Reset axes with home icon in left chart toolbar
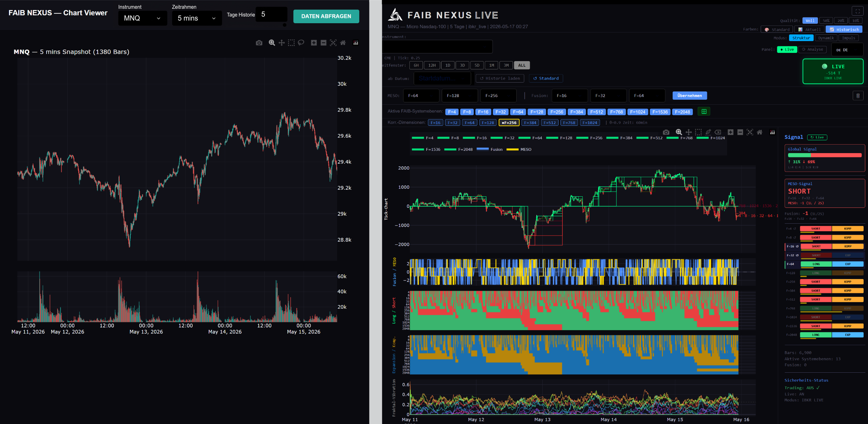Image resolution: width=868 pixels, height=424 pixels. (343, 43)
